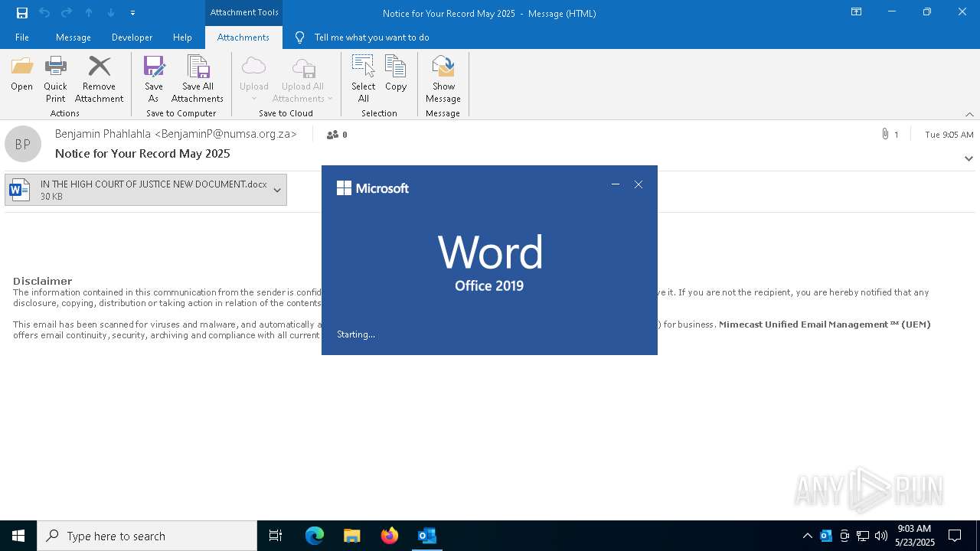Viewport: 980px width, 551px height.
Task: Close the Word splash screen
Action: (x=639, y=184)
